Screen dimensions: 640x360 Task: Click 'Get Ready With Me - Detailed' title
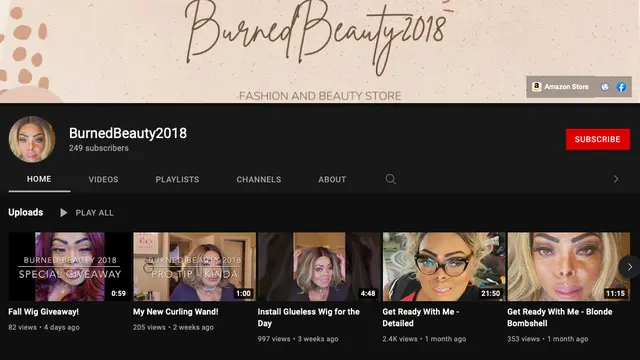[x=421, y=318]
